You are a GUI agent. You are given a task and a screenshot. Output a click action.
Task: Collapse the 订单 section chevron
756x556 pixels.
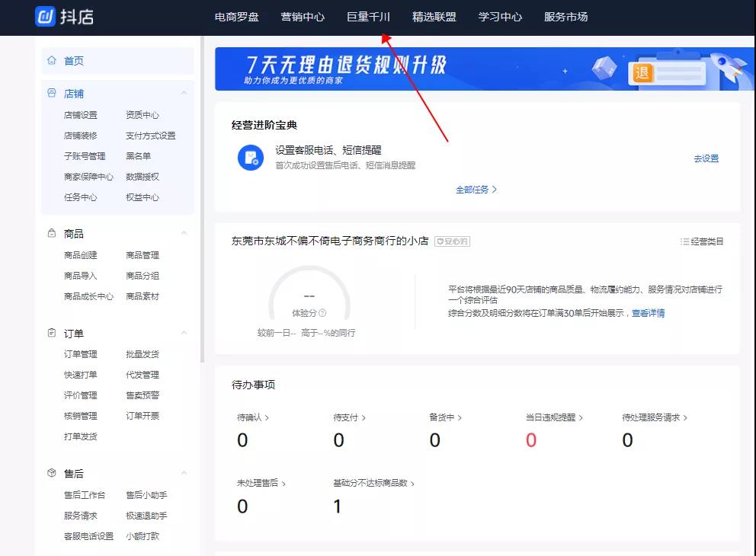(184, 333)
